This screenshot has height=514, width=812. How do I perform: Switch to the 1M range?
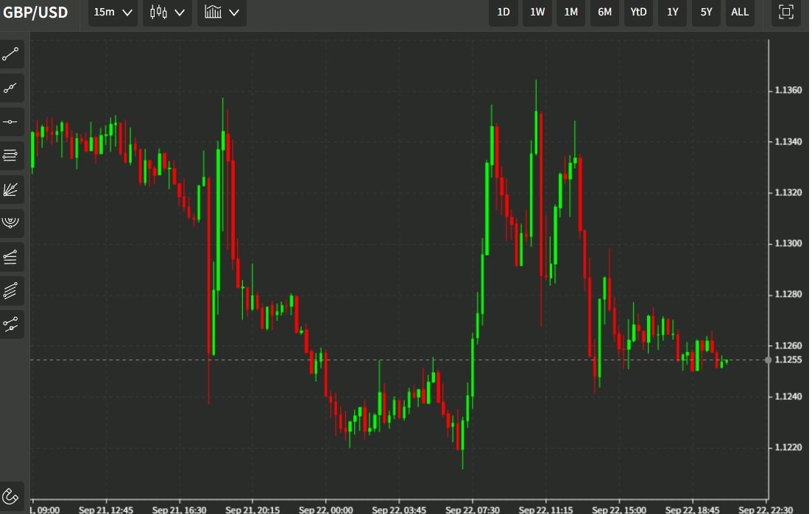[x=571, y=12]
